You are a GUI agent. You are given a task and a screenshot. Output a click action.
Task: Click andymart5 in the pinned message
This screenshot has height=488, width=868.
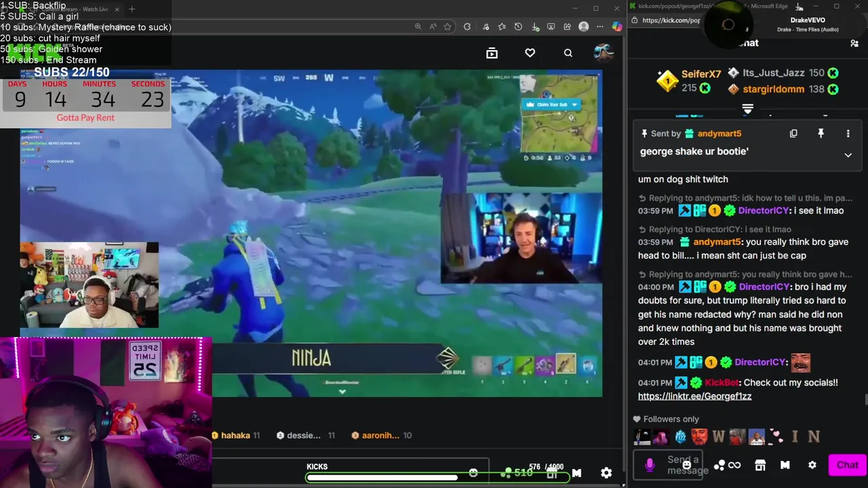719,134
